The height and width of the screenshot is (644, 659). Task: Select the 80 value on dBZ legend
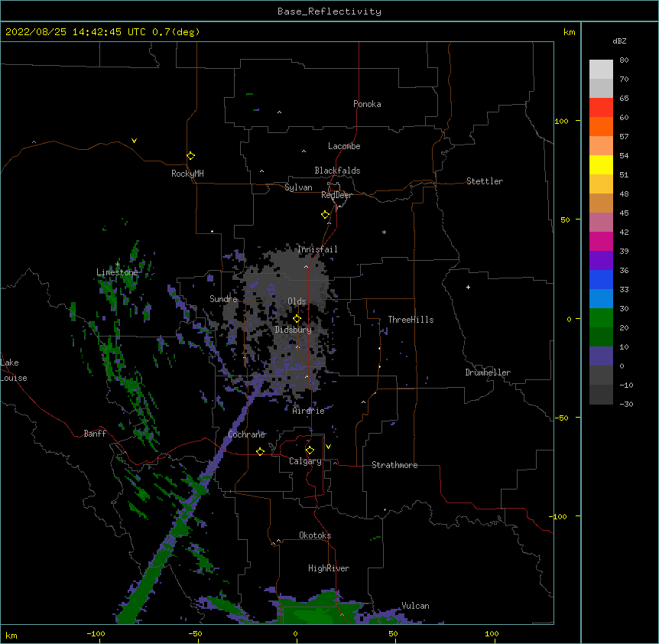click(624, 60)
